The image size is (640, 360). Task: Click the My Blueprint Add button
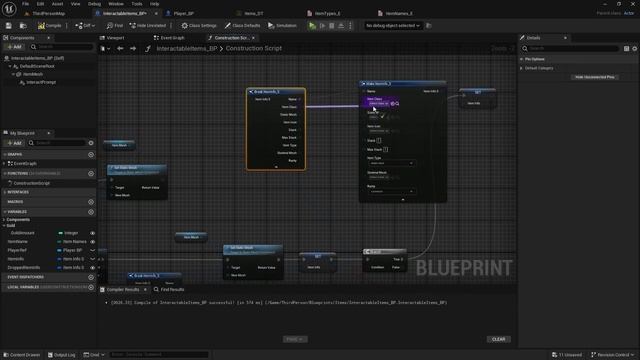(14, 143)
